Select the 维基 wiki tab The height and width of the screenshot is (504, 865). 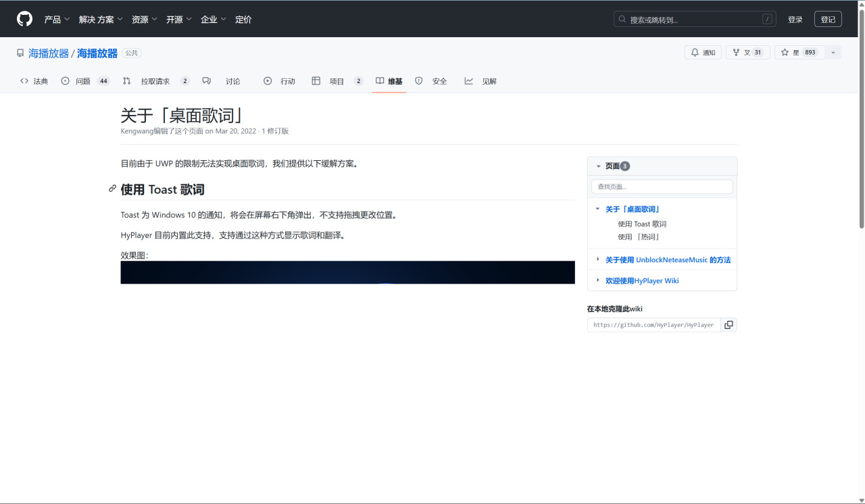click(389, 81)
